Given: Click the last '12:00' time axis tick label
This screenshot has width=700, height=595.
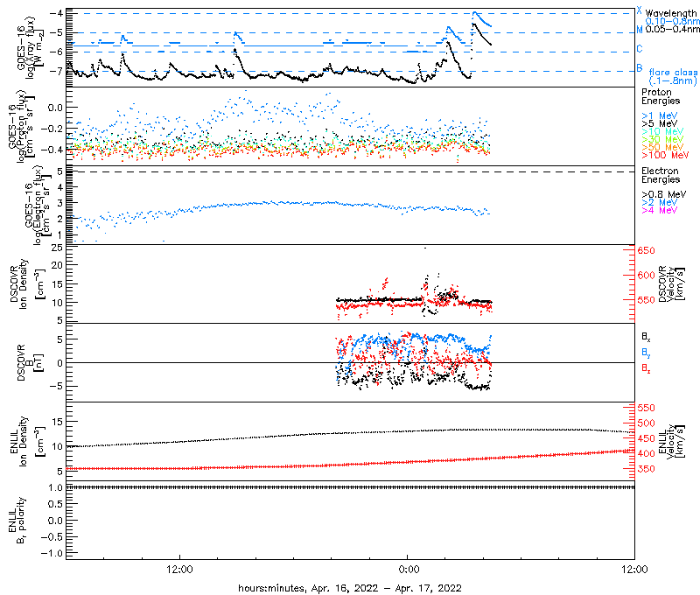Looking at the screenshot, I should pos(634,569).
